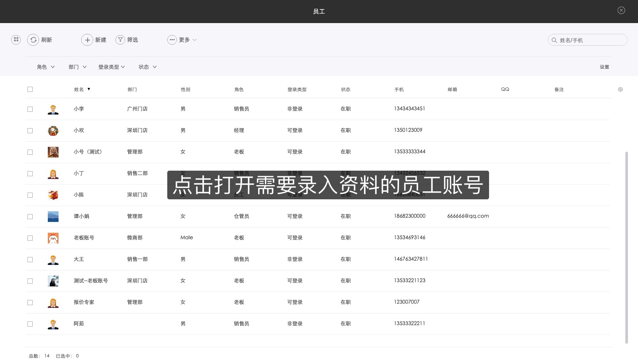Open the 状态 filter dropdown
638x364 pixels.
[148, 67]
